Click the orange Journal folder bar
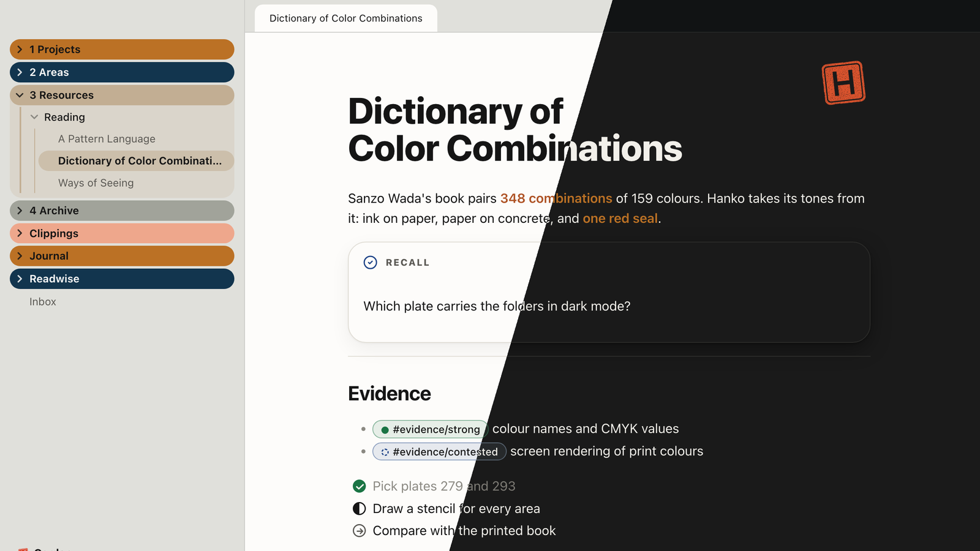Viewport: 980px width, 551px height. tap(122, 256)
